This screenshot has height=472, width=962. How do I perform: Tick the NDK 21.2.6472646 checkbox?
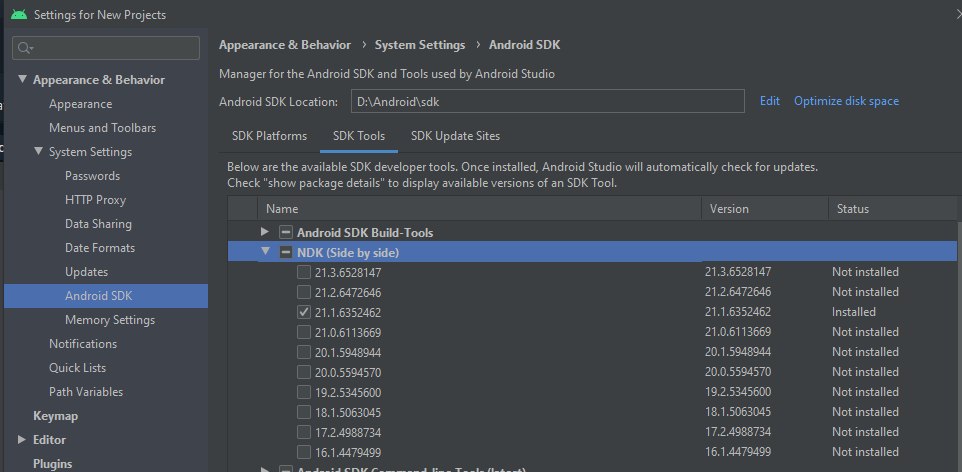[x=304, y=292]
